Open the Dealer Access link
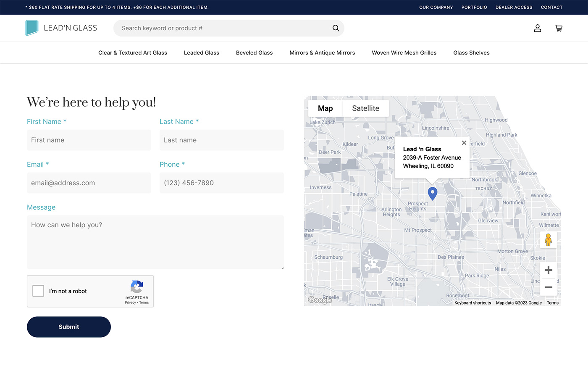Screen dimensions: 588x378 [514, 7]
